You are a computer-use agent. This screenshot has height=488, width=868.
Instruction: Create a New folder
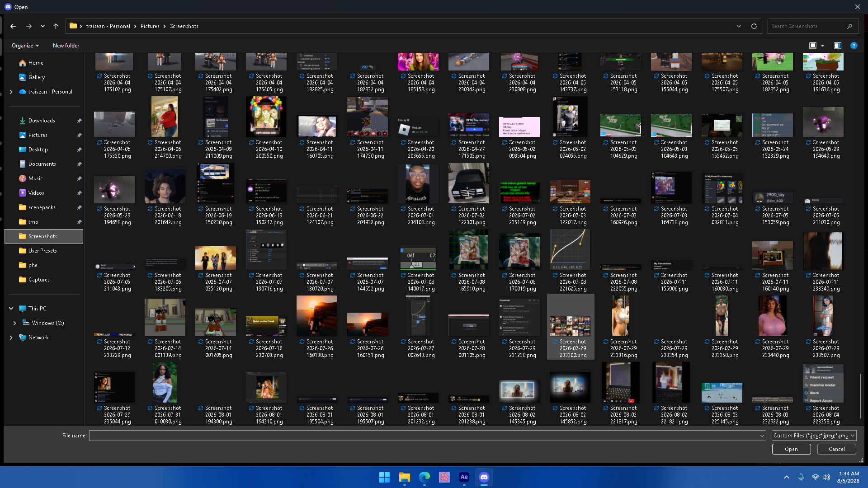coord(66,46)
